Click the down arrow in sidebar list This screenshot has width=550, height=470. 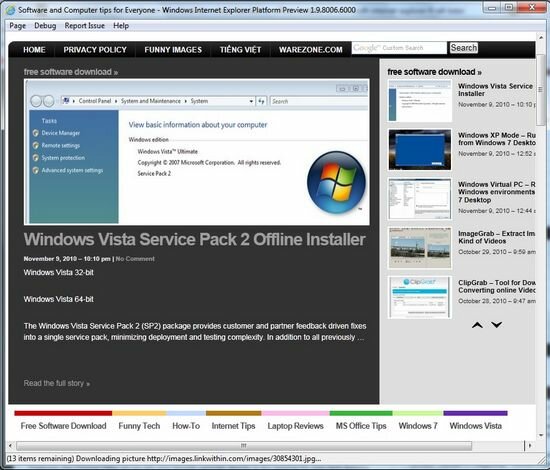click(x=496, y=325)
